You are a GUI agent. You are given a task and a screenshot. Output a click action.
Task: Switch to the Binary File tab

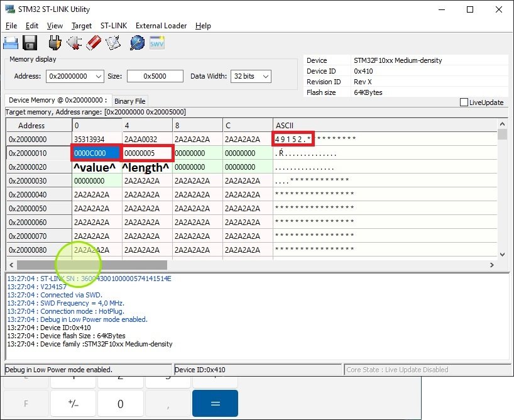pyautogui.click(x=130, y=101)
